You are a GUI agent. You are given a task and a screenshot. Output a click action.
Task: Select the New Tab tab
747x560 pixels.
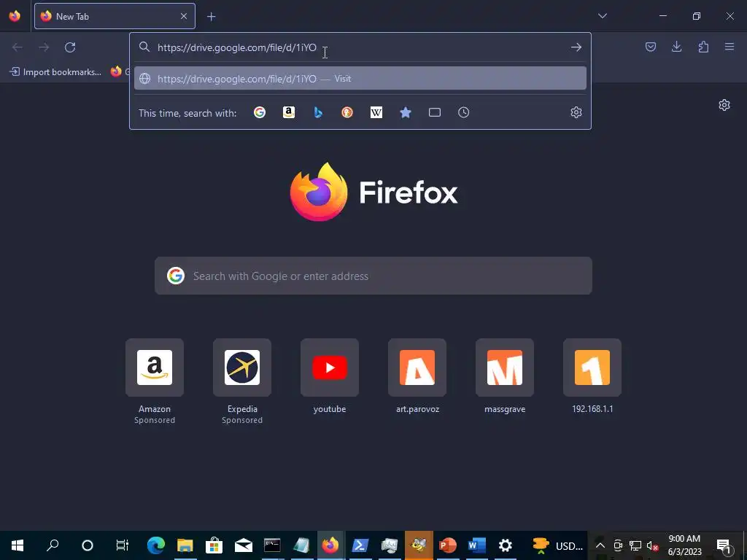115,16
